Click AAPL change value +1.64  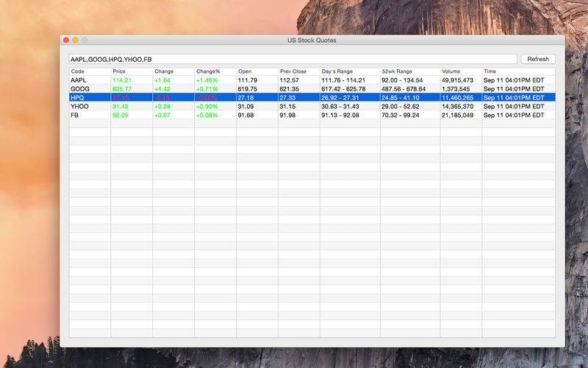[162, 80]
